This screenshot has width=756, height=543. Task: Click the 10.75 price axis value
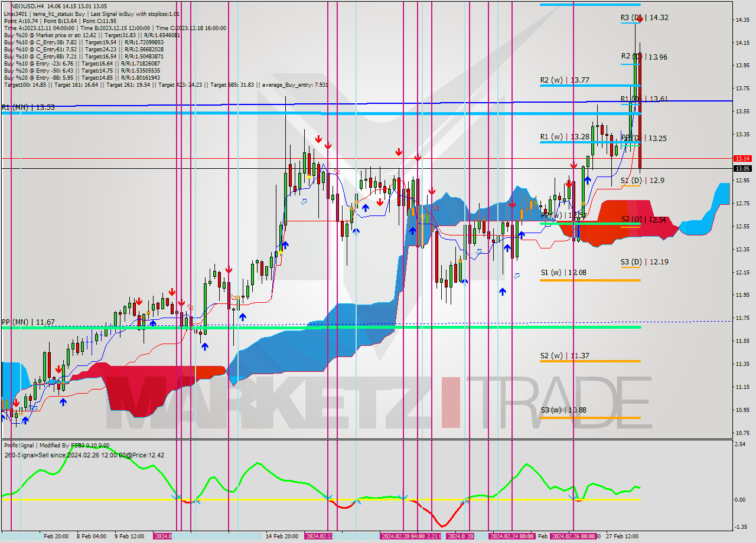pos(742,433)
